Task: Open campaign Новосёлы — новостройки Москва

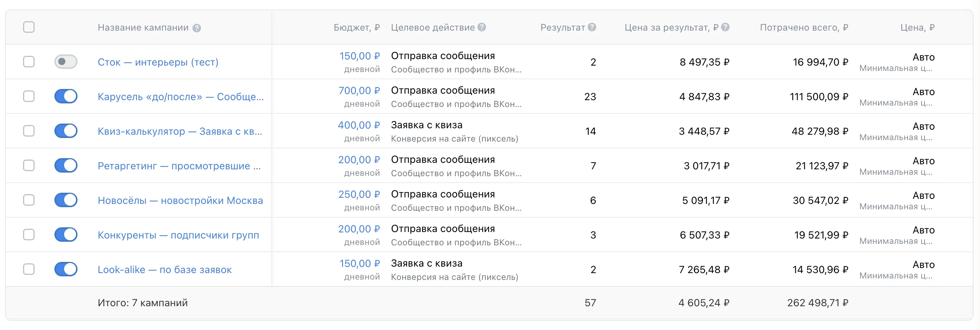Action: point(180,201)
